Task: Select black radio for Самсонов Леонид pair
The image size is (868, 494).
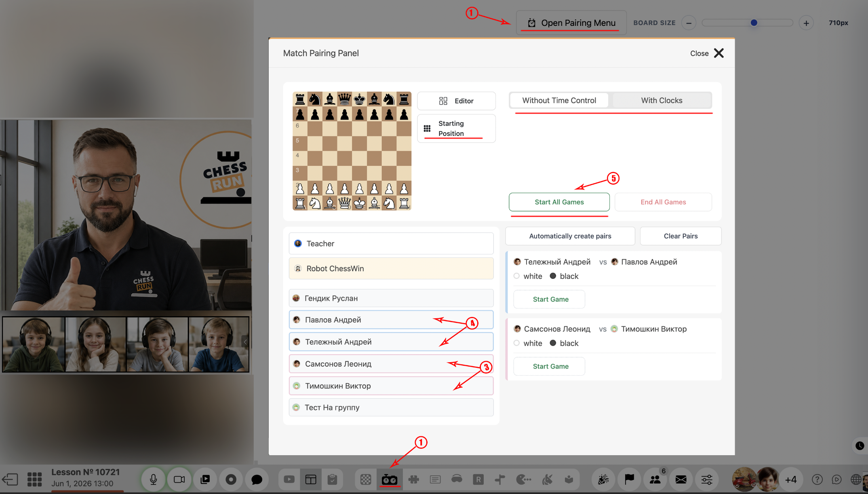Action: click(553, 343)
